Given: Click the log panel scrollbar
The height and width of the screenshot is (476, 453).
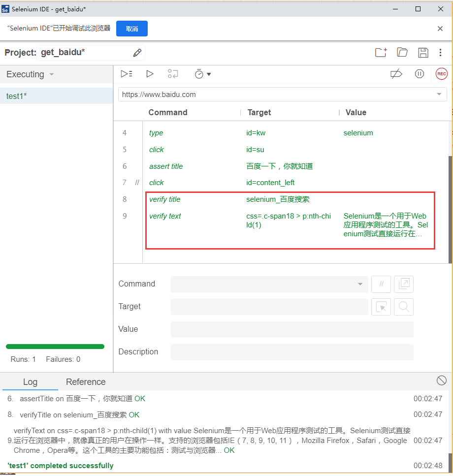Looking at the screenshot, I should (x=450, y=463).
